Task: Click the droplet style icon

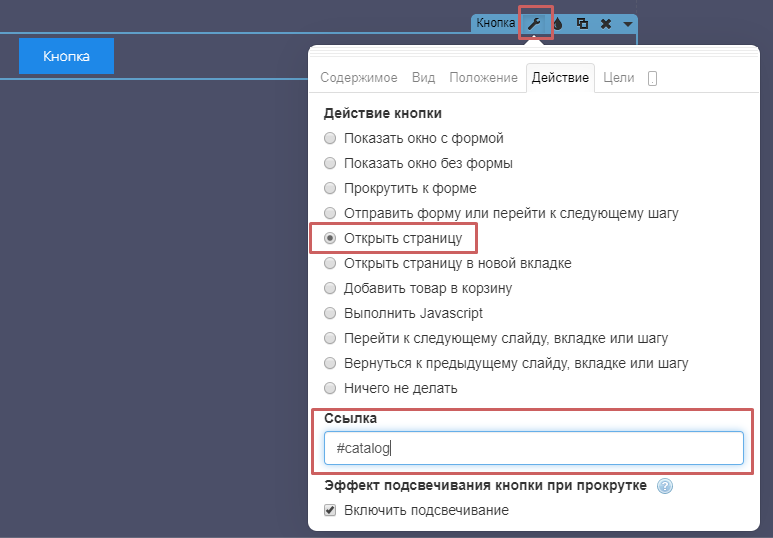Action: pyautogui.click(x=558, y=23)
